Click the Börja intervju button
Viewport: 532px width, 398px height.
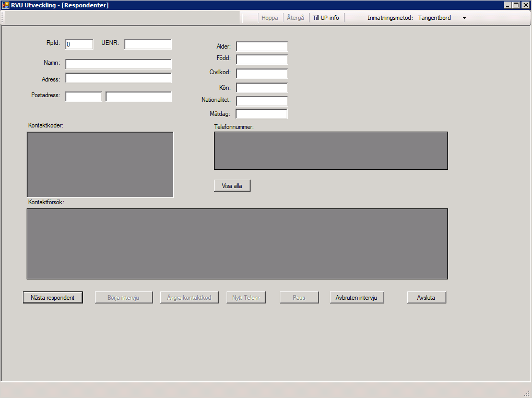124,298
